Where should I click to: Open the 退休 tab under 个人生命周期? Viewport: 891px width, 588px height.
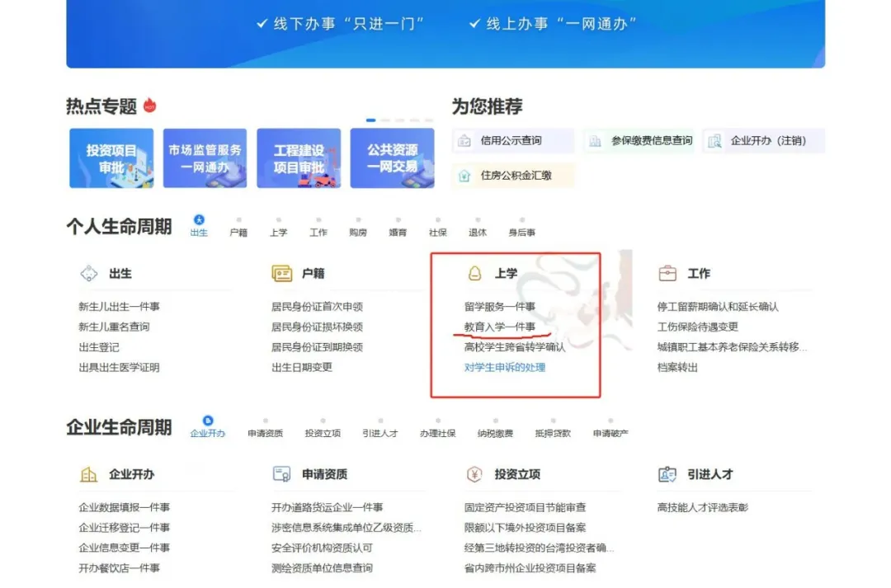pos(477,232)
